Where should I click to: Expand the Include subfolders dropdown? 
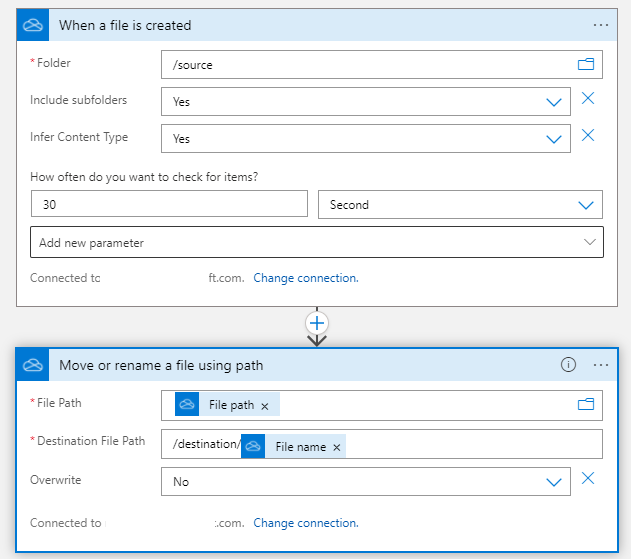(x=554, y=102)
